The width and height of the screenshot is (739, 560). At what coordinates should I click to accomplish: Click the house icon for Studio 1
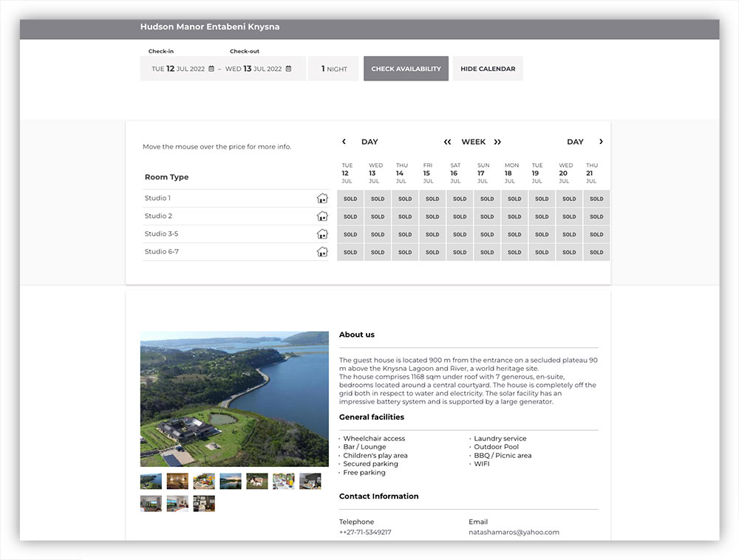click(x=322, y=199)
